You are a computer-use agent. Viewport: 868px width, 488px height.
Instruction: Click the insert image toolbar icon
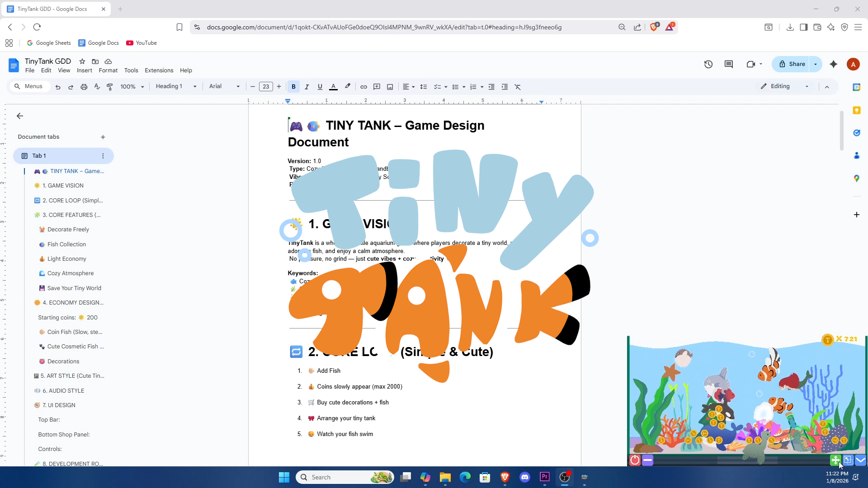pos(390,87)
